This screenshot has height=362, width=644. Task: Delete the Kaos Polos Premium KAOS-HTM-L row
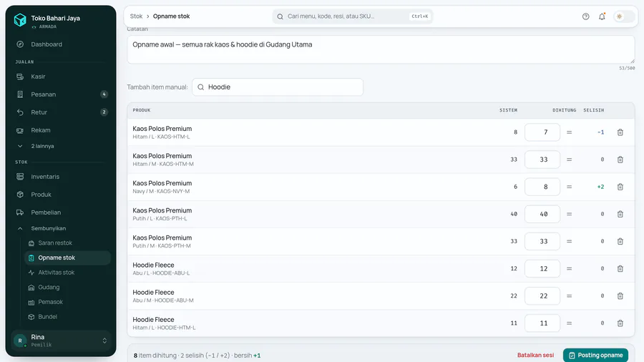[x=620, y=132]
